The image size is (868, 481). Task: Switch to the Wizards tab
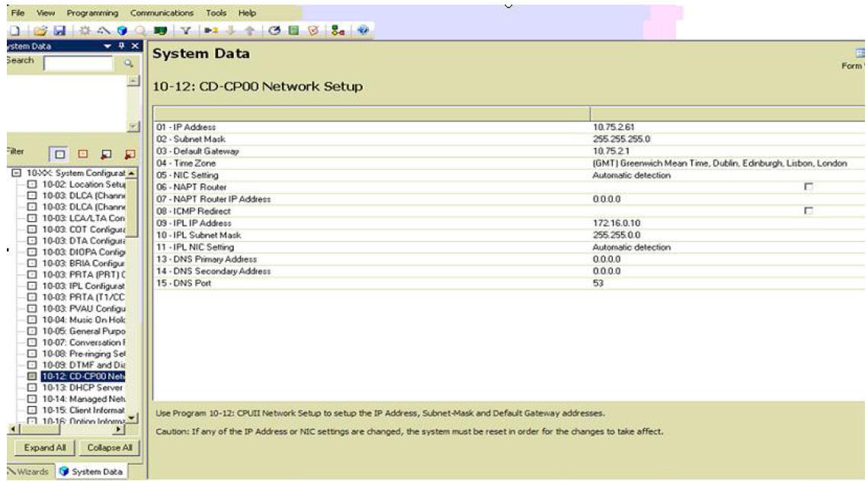click(27, 472)
